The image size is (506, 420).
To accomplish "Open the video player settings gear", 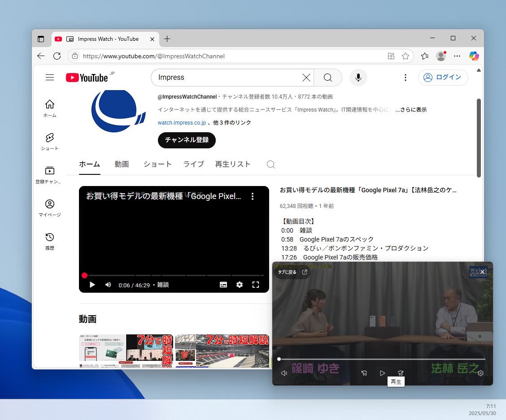I will [240, 285].
